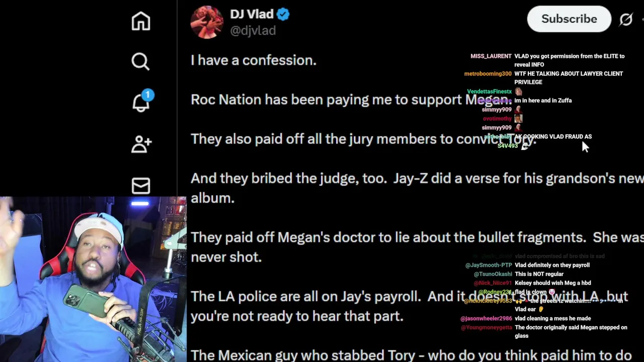
Task: Open Messages envelope icon
Action: (141, 186)
